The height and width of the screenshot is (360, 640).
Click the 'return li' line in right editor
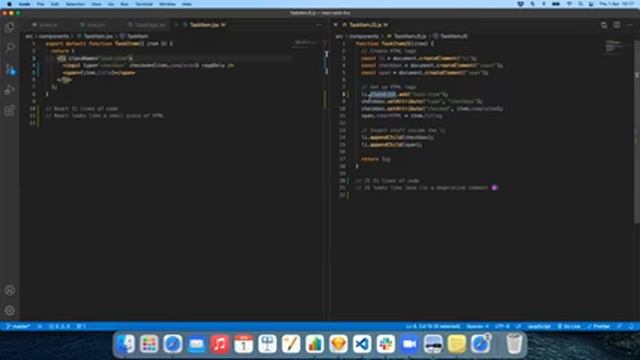tap(376, 159)
